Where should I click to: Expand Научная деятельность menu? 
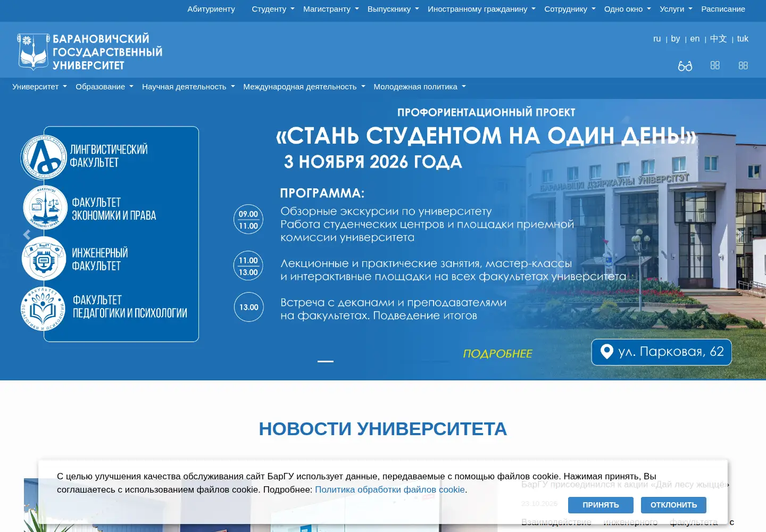[x=188, y=87]
